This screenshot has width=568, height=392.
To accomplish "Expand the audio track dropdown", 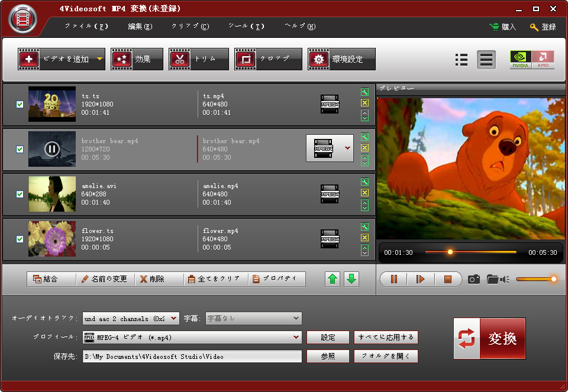I will [x=174, y=319].
